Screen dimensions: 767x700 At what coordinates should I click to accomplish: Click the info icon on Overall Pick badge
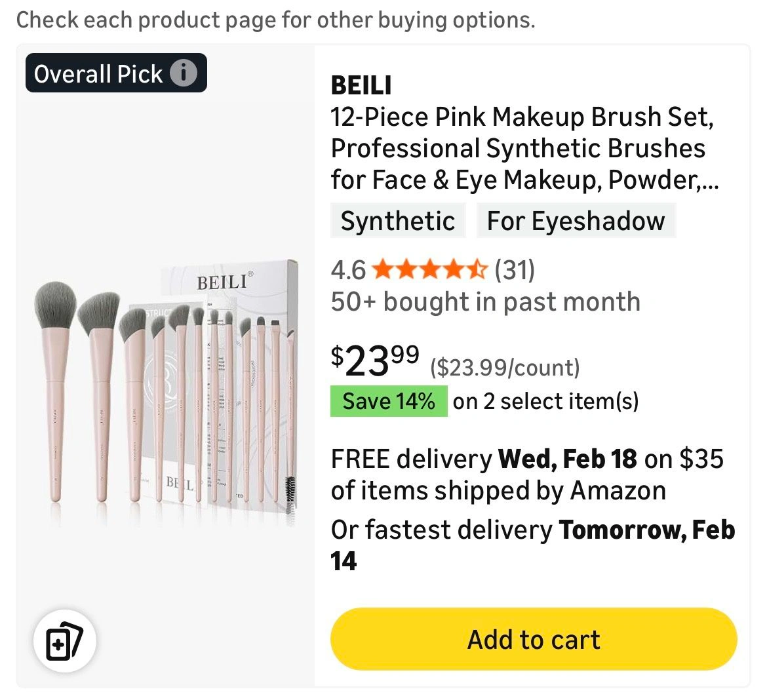pos(184,73)
